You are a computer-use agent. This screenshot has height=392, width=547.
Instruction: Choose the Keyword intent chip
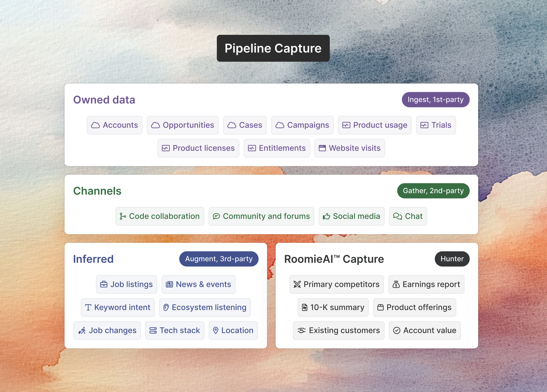coord(118,308)
